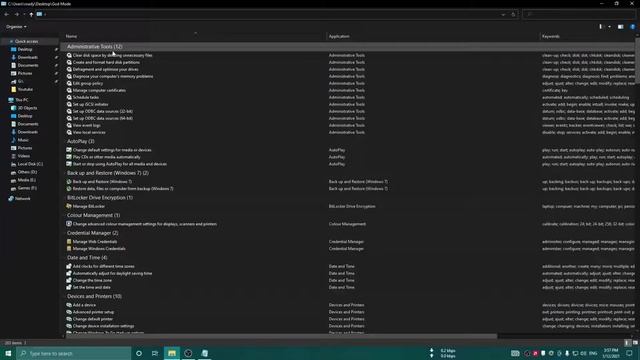
Task: Select Videos folder in navigation pane
Action: click(x=23, y=156)
